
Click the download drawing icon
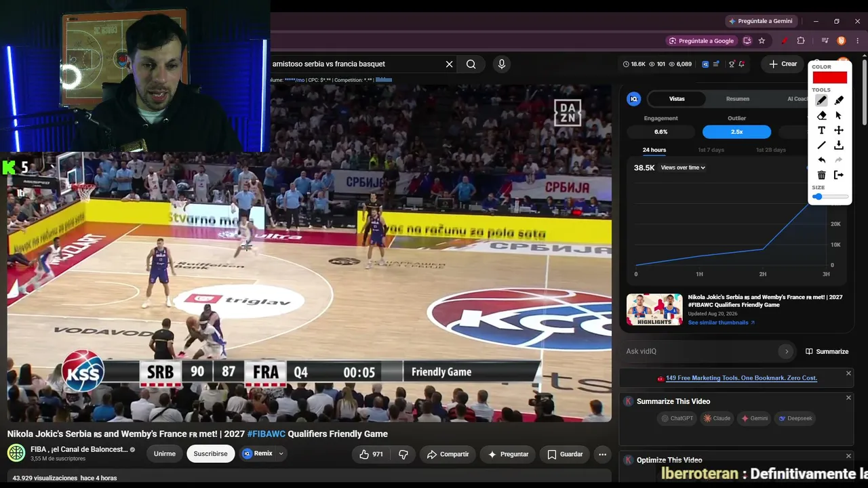[839, 145]
